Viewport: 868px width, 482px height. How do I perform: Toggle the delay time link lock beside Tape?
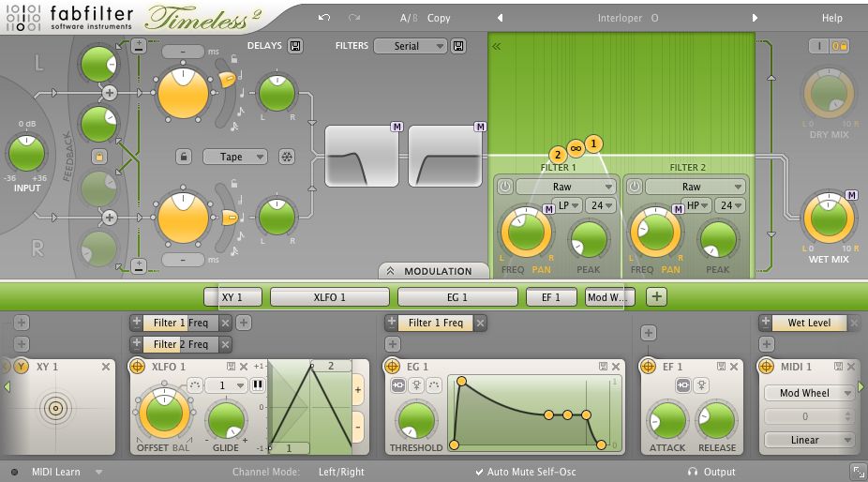point(184,157)
